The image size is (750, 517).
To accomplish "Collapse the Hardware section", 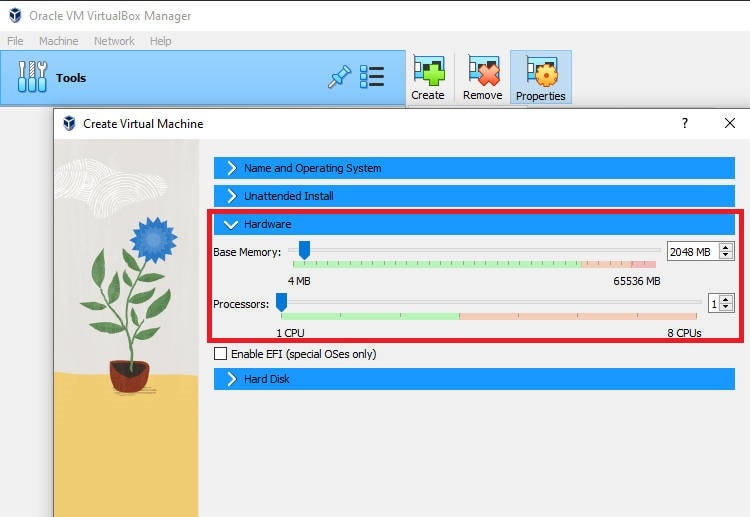I will tap(474, 224).
